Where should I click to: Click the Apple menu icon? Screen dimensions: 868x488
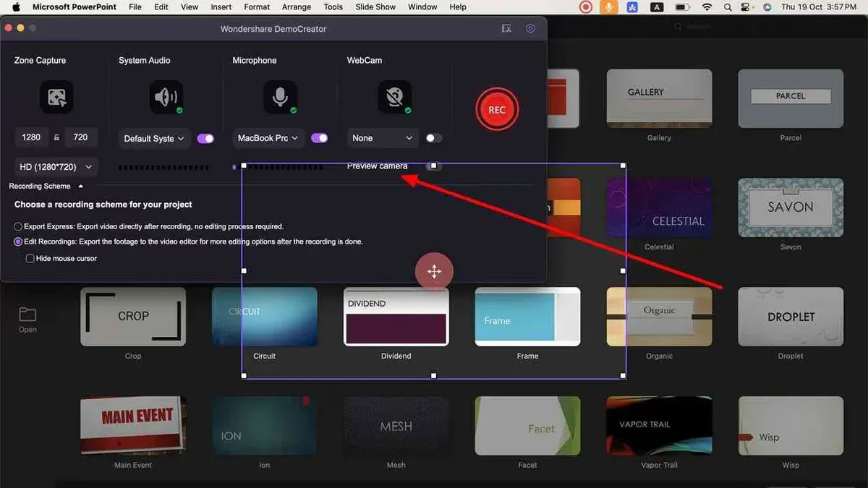(15, 7)
